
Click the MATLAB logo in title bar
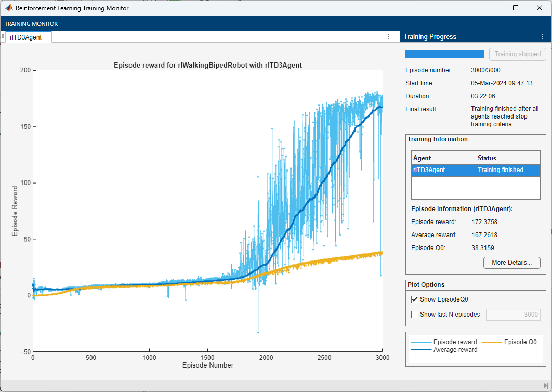pos(9,8)
